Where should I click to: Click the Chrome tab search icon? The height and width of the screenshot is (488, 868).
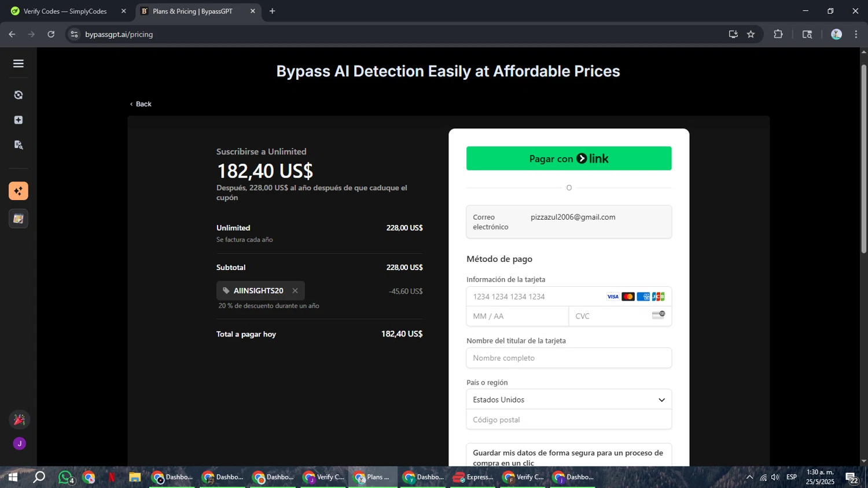[807, 34]
